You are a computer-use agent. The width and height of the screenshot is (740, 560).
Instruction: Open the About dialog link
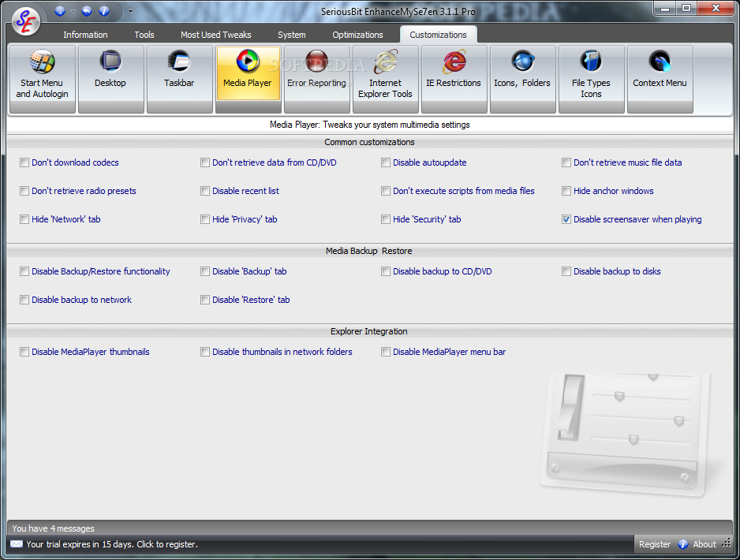click(704, 544)
